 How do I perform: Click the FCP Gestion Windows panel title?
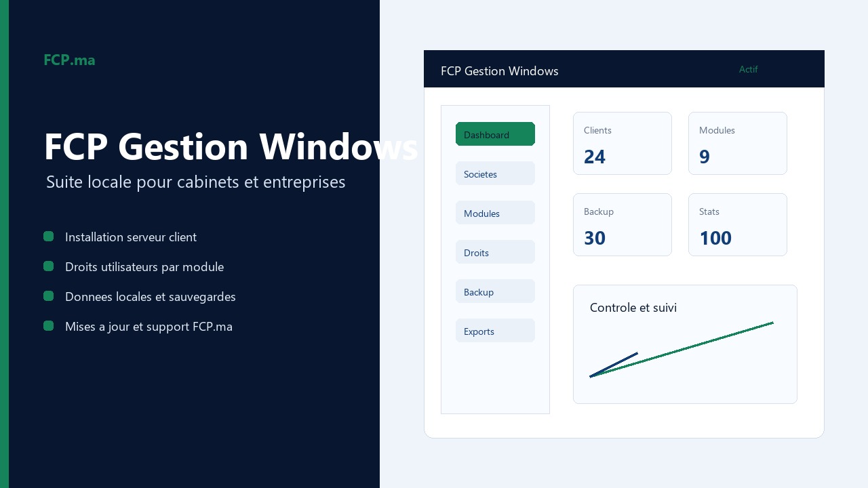click(500, 71)
